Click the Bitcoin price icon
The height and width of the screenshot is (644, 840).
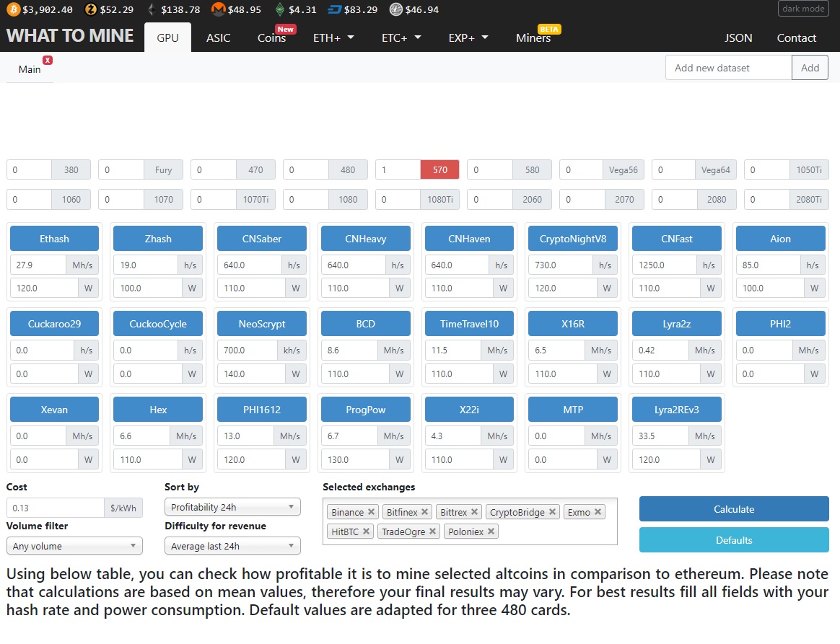coord(14,9)
